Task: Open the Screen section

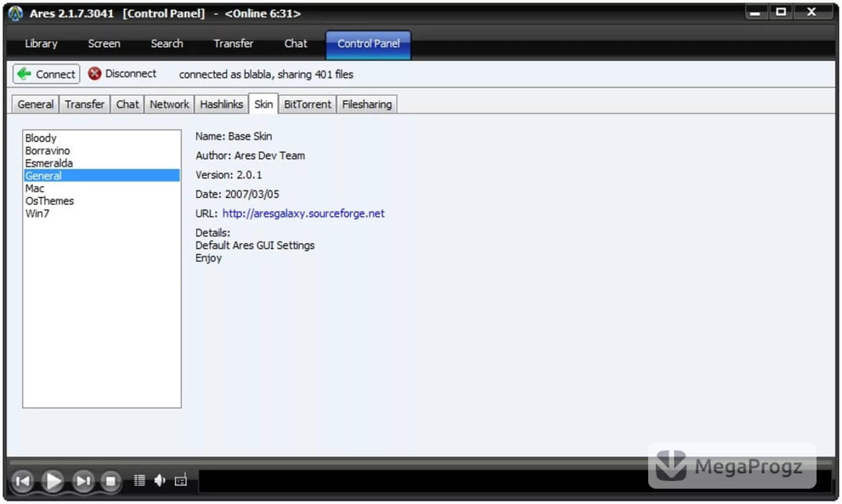Action: (104, 44)
